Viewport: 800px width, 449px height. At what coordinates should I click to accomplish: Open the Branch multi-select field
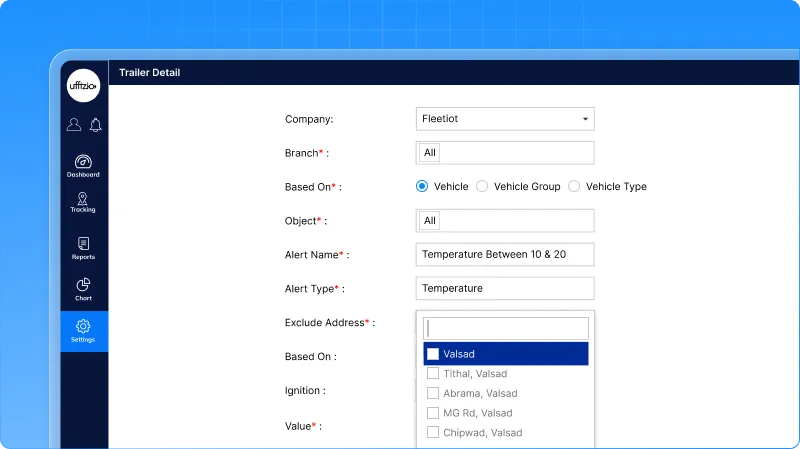click(504, 153)
